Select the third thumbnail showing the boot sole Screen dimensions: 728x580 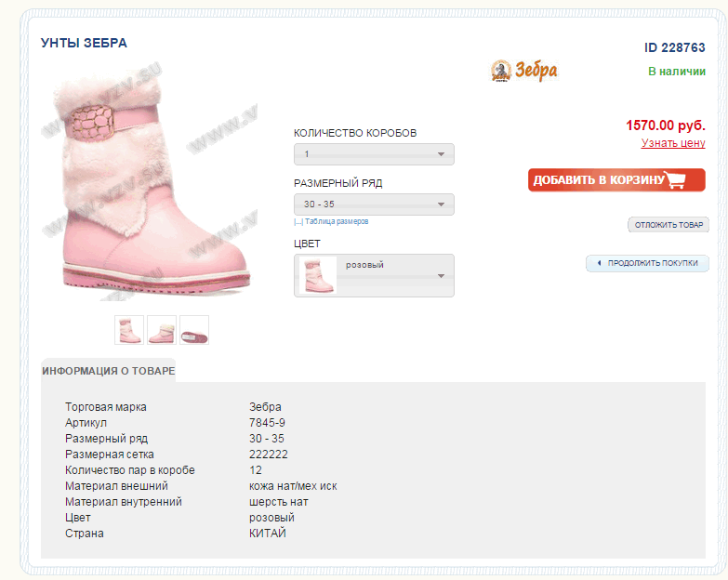[194, 330]
